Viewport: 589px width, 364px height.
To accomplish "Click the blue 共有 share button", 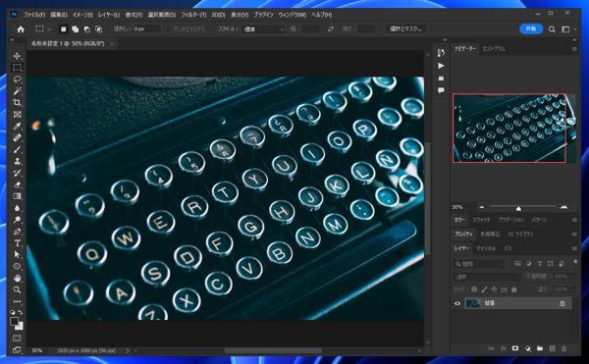I will (x=531, y=28).
